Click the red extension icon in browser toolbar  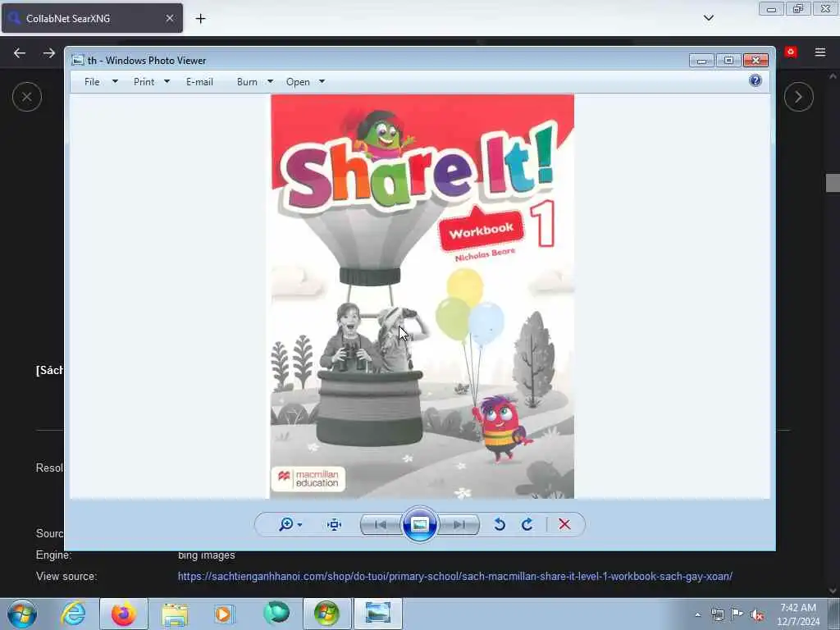(790, 52)
